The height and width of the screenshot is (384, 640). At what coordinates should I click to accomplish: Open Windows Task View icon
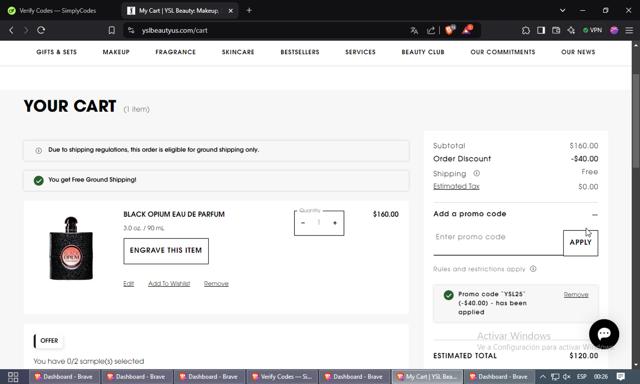tap(13, 377)
